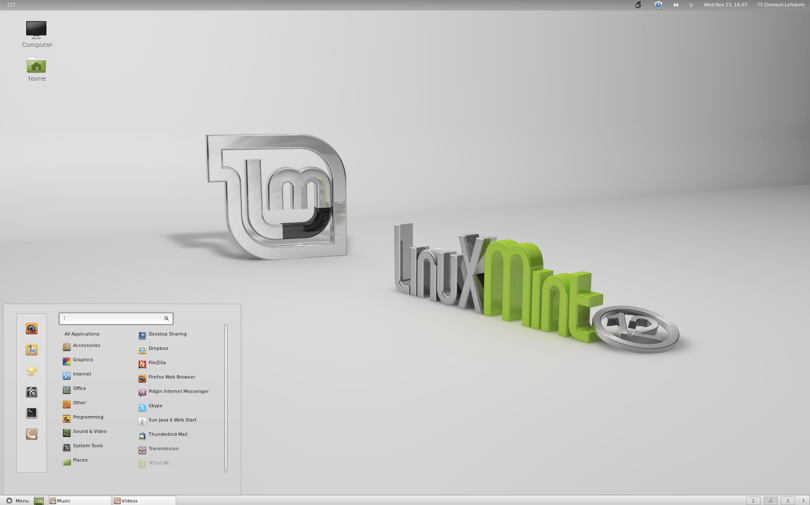Switch to workspace 1

753,500
